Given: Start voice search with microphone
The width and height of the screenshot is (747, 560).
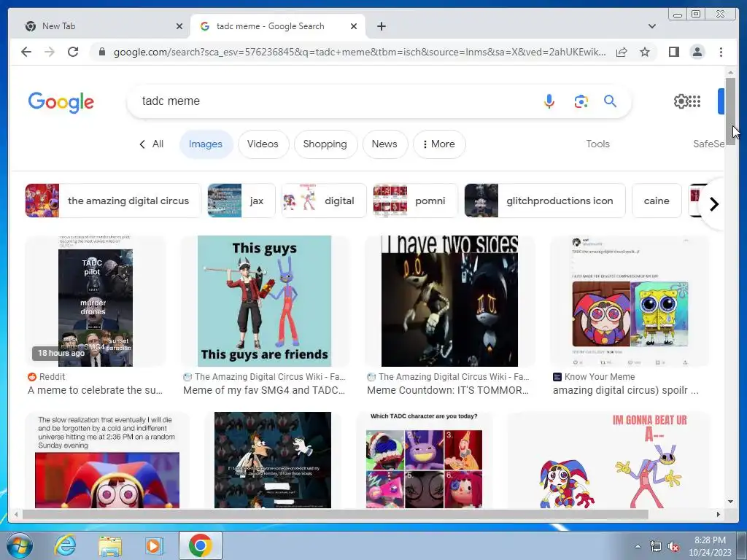Looking at the screenshot, I should (549, 101).
